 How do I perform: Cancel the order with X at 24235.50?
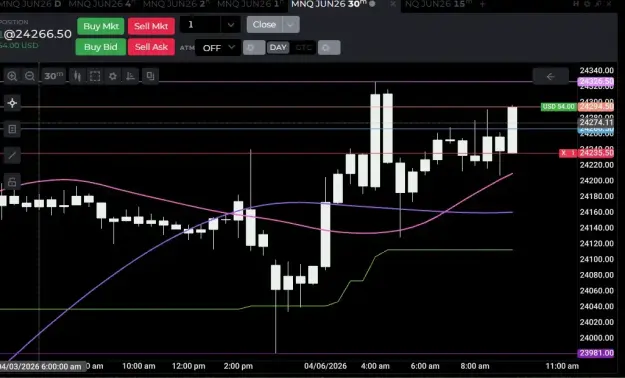tap(563, 153)
